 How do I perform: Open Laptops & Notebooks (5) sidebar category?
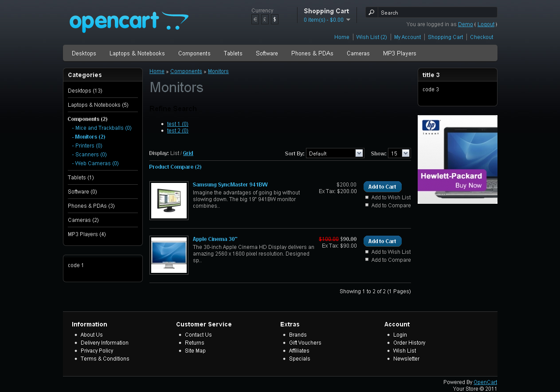tap(98, 105)
